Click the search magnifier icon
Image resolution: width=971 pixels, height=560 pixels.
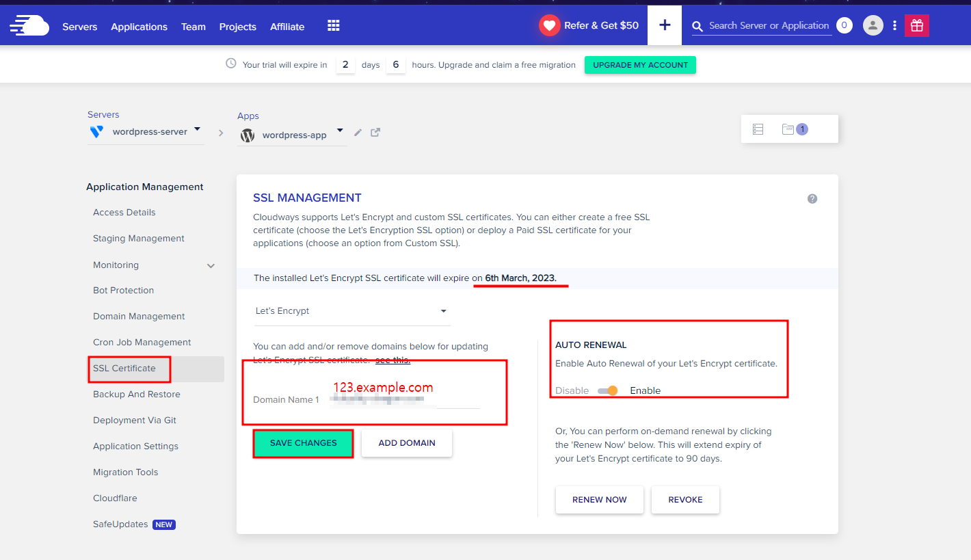pos(697,27)
